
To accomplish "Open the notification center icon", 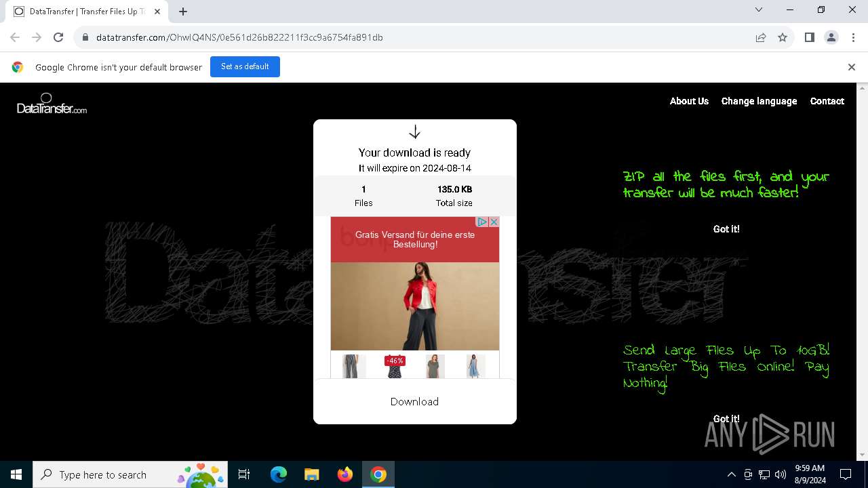I will pos(846,474).
